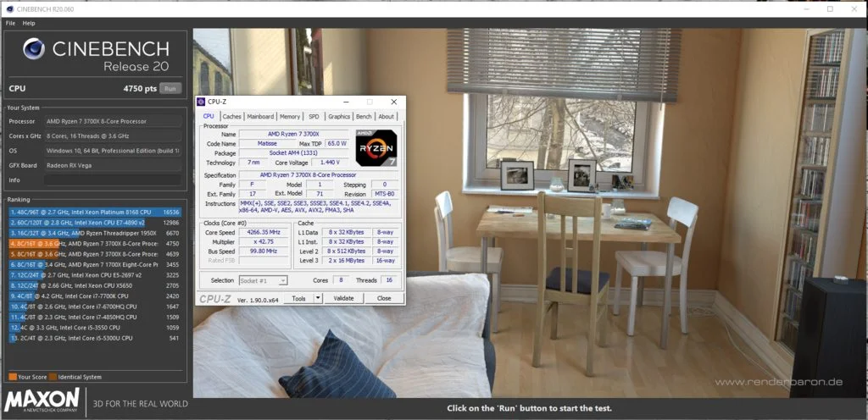Click the Your Score orange legend swatch
Image resolution: width=868 pixels, height=420 pixels.
tap(13, 377)
